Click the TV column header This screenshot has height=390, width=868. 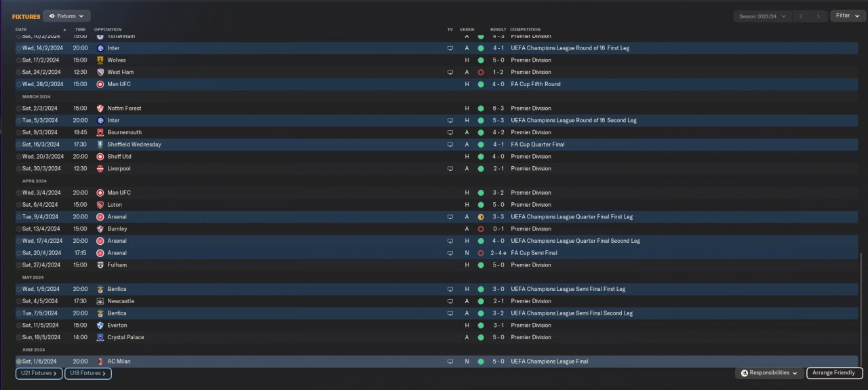(x=450, y=29)
